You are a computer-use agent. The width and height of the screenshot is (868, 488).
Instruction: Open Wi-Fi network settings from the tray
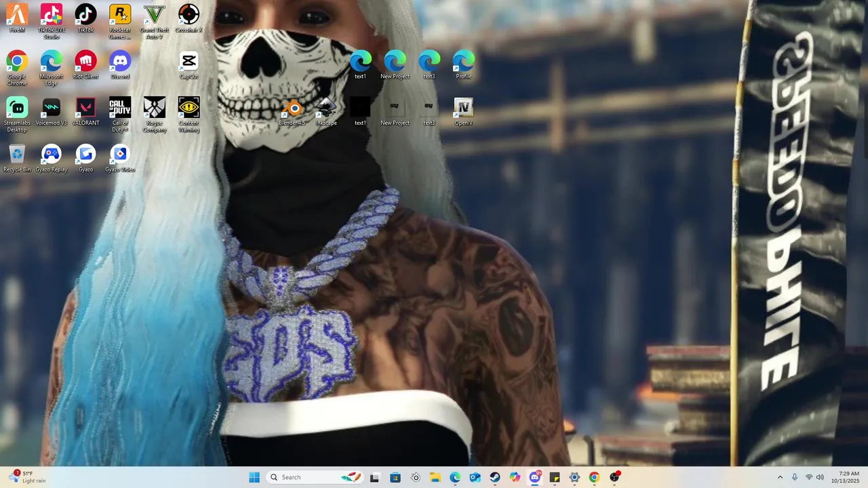[809, 477]
